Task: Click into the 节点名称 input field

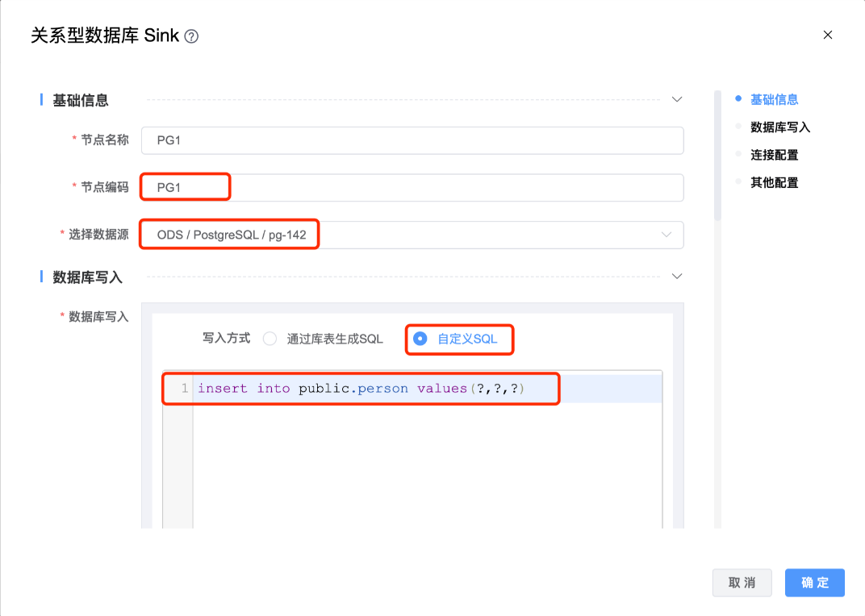Action: pyautogui.click(x=412, y=140)
